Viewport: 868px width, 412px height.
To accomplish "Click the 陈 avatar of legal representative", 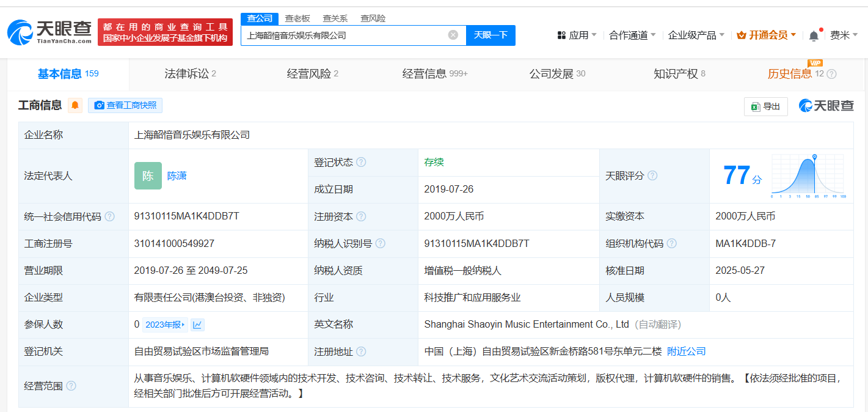I will click(x=148, y=176).
